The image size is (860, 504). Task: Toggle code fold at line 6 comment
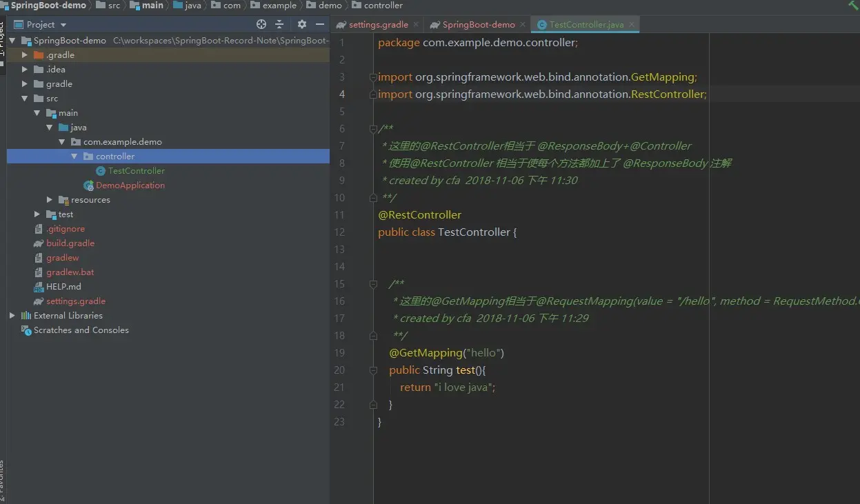pyautogui.click(x=373, y=129)
